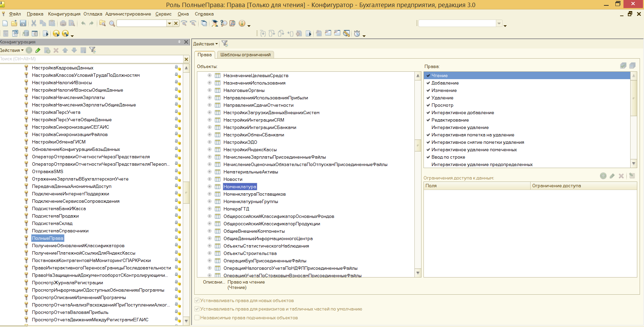Click the yellow Start Debugging icon
Viewport: 644px width, 327px height.
(x=56, y=33)
